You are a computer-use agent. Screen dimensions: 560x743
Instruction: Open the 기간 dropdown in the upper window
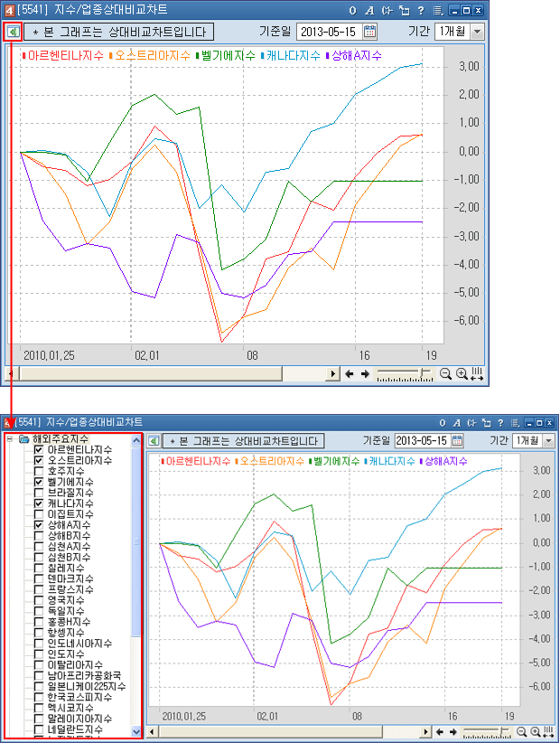[477, 32]
